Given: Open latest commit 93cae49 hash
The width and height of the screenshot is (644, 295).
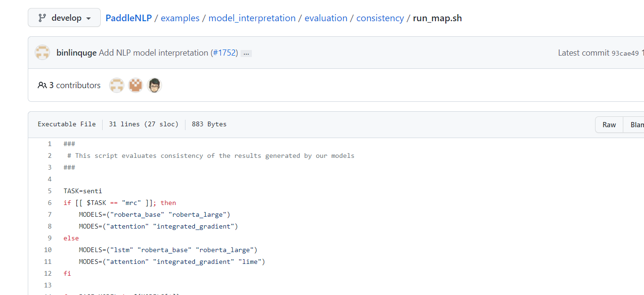Looking at the screenshot, I should point(625,53).
